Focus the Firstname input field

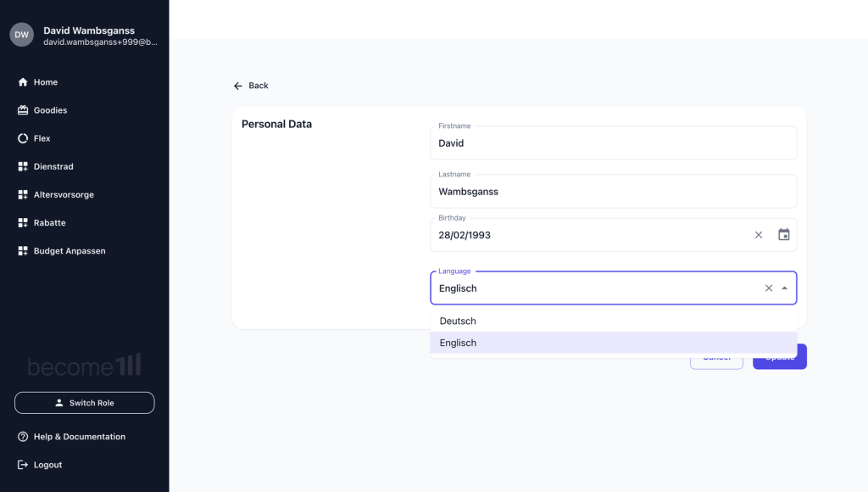(614, 143)
